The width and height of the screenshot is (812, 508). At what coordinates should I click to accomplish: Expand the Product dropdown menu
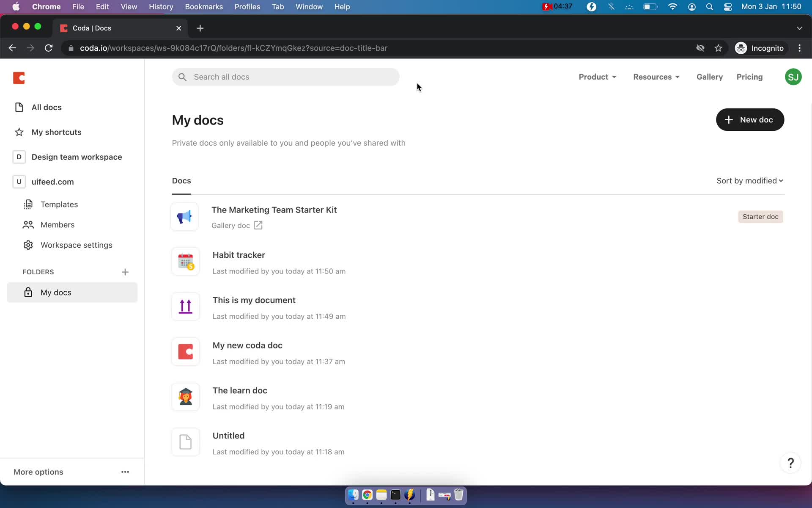pyautogui.click(x=598, y=77)
